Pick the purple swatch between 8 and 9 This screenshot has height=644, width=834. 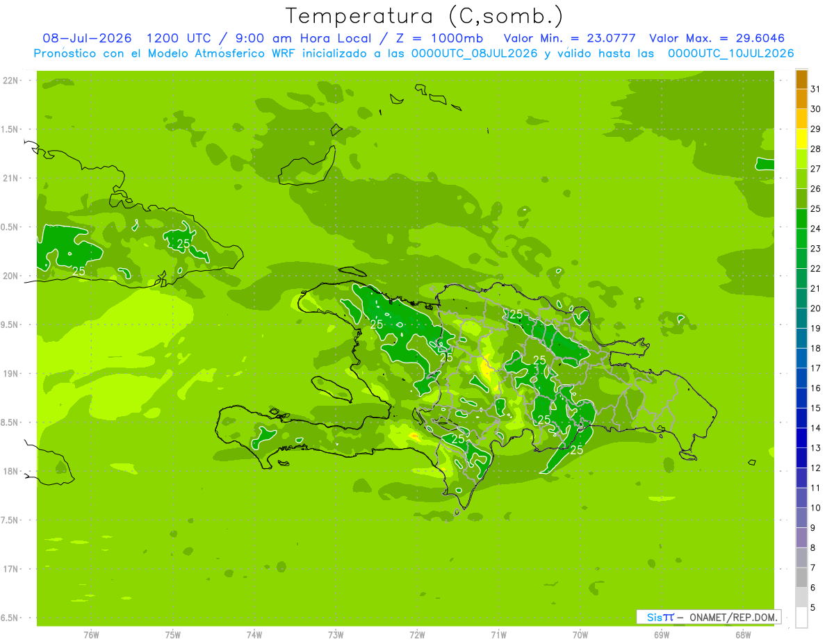[801, 538]
